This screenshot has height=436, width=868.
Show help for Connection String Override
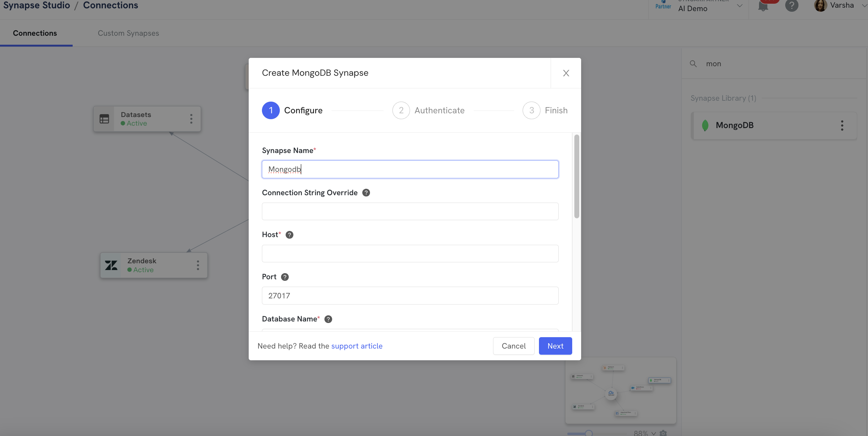pos(366,192)
